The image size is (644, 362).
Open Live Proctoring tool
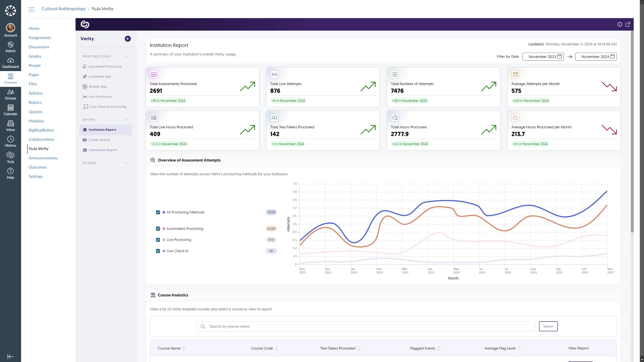[97, 97]
